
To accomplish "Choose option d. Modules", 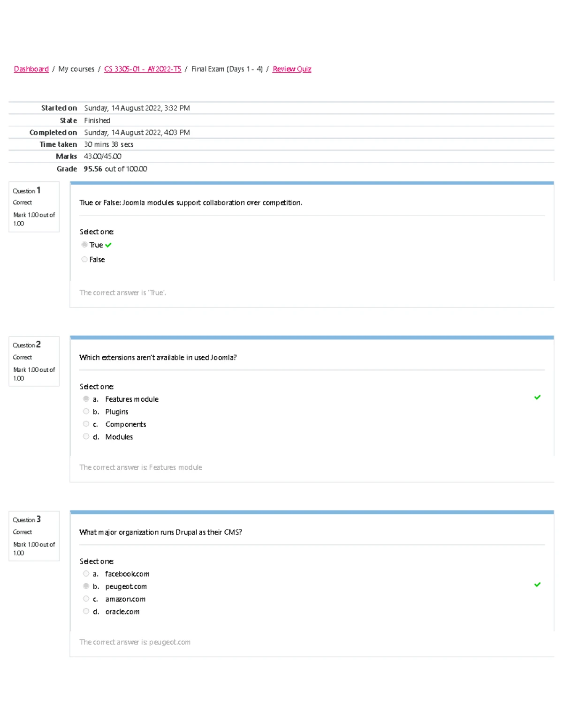I will pos(86,436).
